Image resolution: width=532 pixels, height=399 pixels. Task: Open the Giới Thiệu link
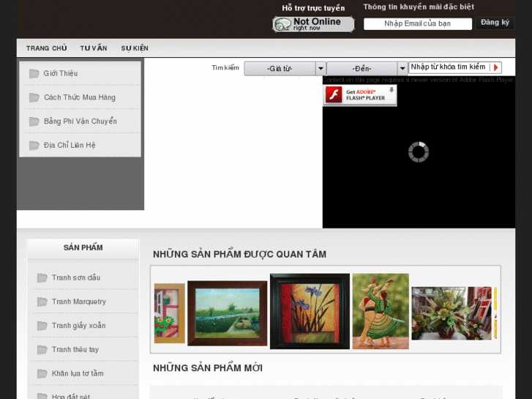coord(61,73)
